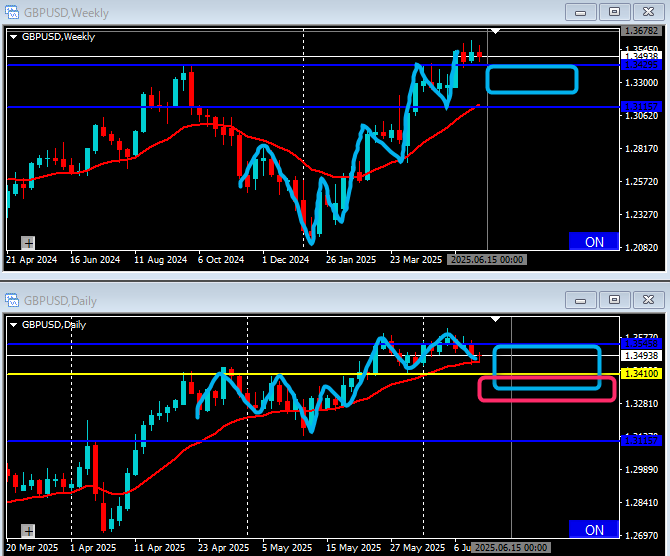Click the plus icon on Daily chart
The width and height of the screenshot is (670, 556).
(28, 531)
